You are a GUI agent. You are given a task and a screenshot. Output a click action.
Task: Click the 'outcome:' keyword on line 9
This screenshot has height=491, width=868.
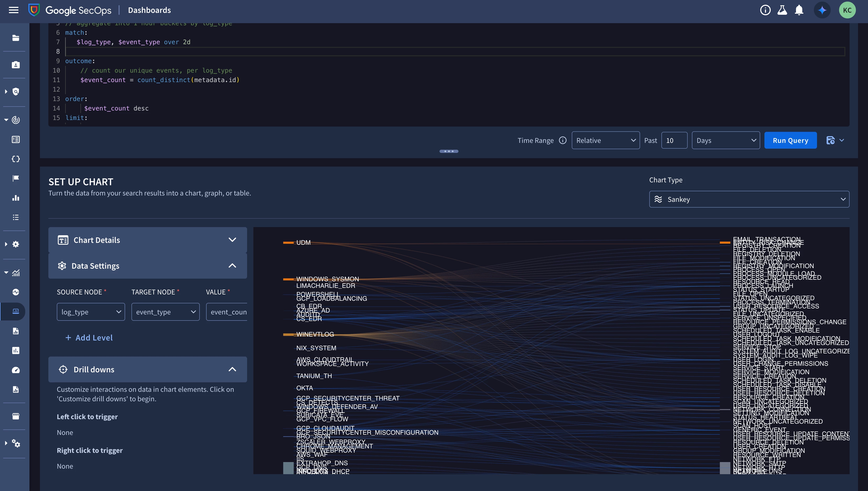(80, 61)
